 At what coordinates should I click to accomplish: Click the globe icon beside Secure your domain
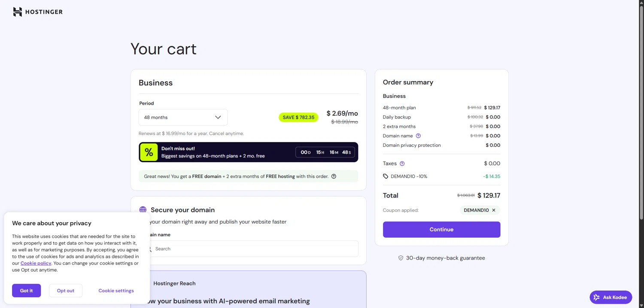(143, 210)
